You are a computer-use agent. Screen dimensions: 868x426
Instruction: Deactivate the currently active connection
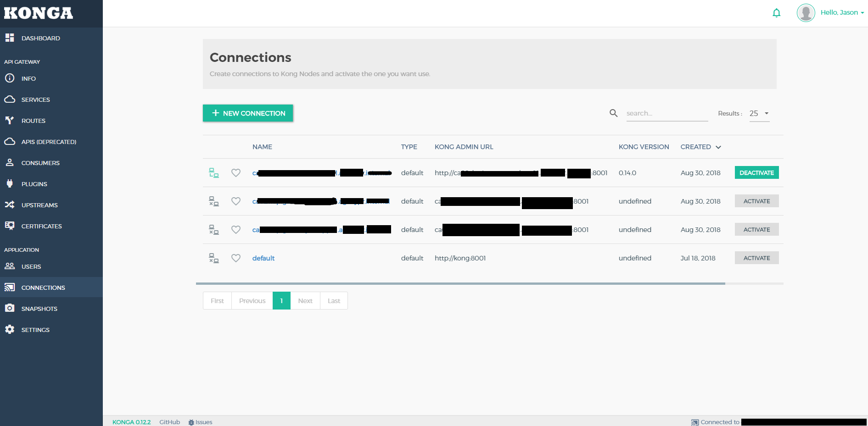756,172
